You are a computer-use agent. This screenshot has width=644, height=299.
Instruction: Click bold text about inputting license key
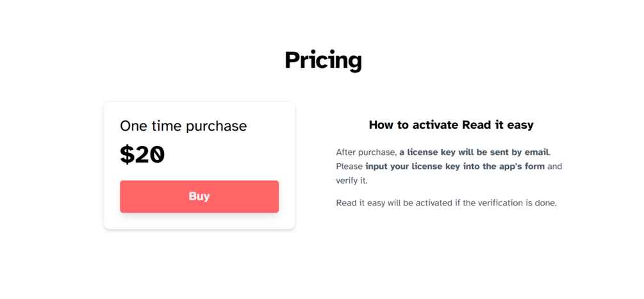click(454, 166)
